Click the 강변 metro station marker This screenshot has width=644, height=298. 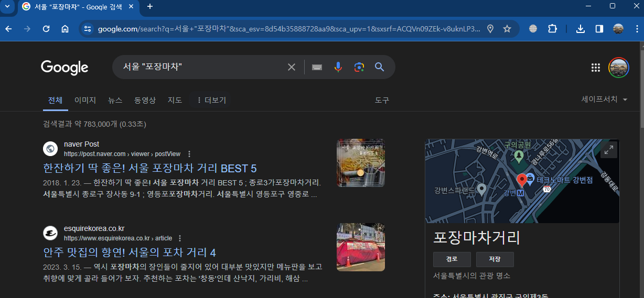pos(521,193)
